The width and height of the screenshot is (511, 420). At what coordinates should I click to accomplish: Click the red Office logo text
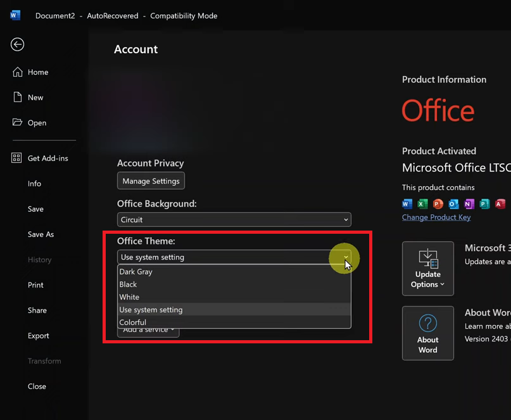(x=438, y=110)
